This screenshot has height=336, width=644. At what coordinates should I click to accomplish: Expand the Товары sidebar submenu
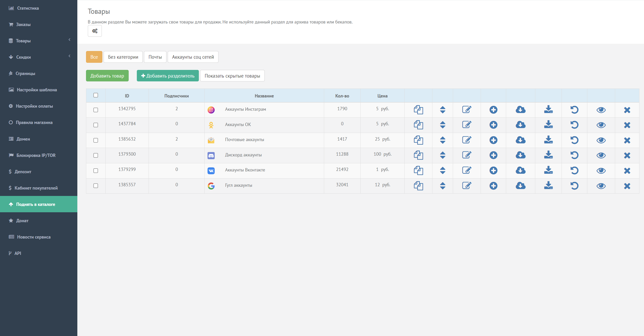click(x=39, y=41)
